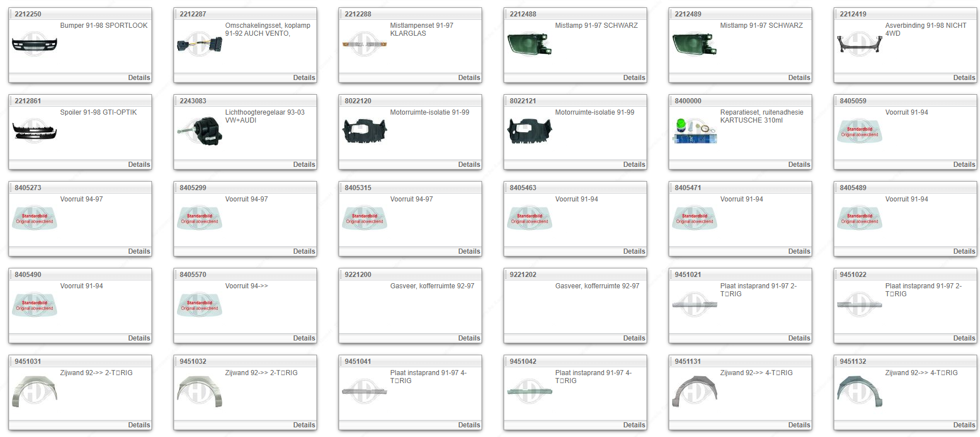Click the windshield image for item 8405059
980x437 pixels.
[860, 131]
